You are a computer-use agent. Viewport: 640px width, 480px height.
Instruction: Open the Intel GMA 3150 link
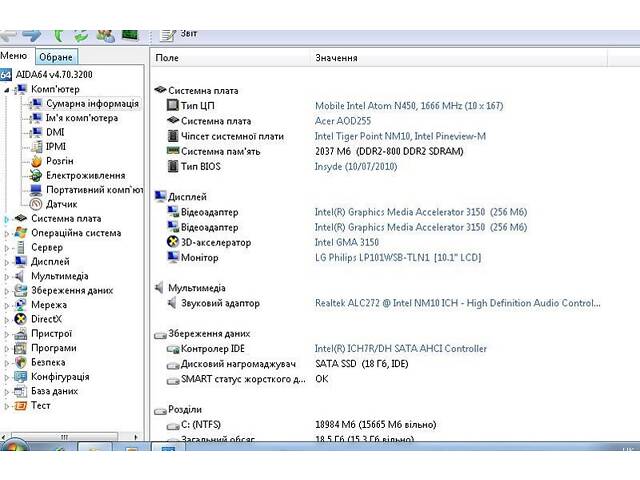click(347, 242)
